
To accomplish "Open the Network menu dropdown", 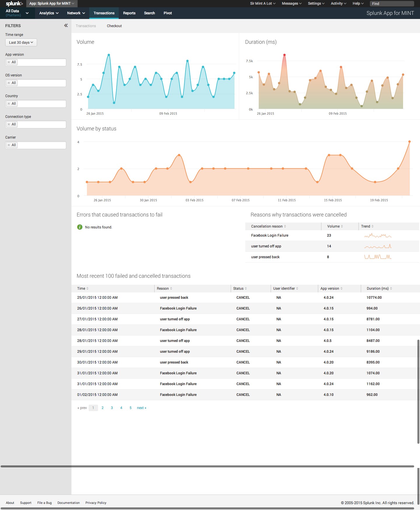I will [x=76, y=13].
